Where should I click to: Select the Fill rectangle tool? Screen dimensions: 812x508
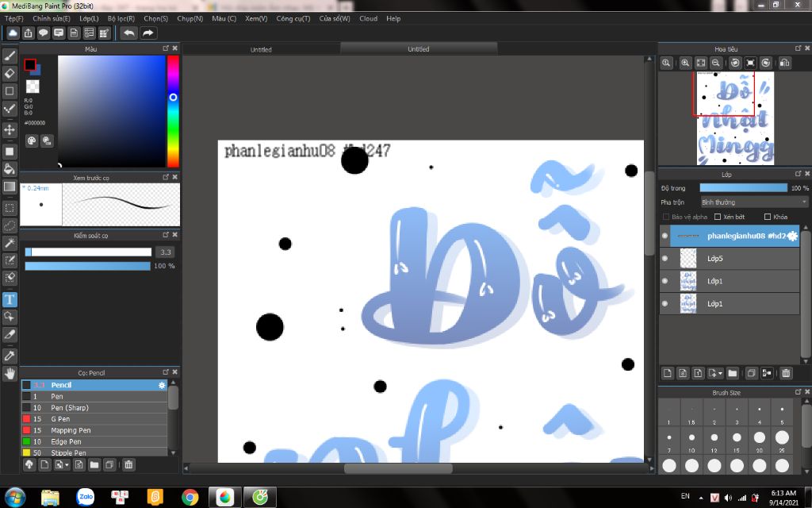tap(10, 152)
